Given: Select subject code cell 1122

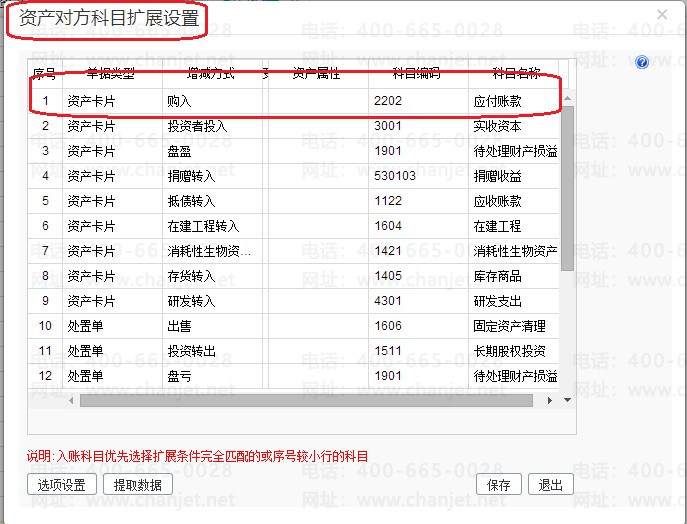Looking at the screenshot, I should [x=418, y=201].
